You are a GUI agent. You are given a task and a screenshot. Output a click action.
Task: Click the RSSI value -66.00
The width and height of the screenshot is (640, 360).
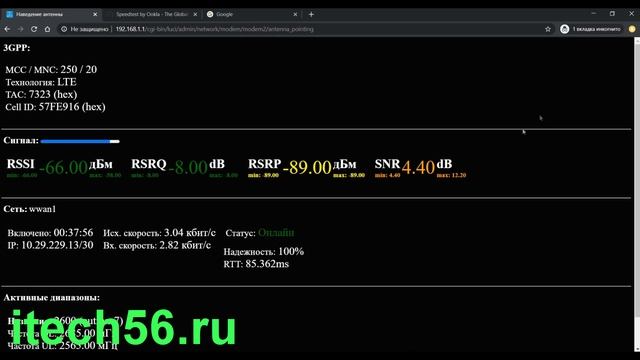[x=63, y=167]
